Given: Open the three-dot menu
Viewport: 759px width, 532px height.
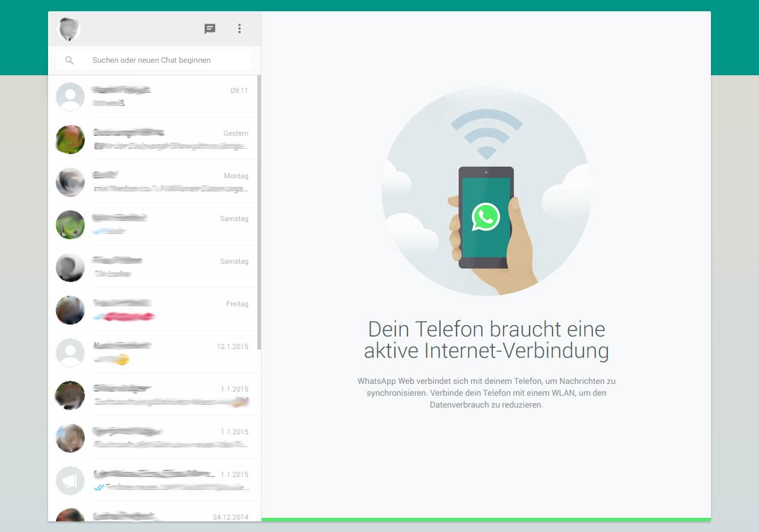Looking at the screenshot, I should [x=240, y=28].
